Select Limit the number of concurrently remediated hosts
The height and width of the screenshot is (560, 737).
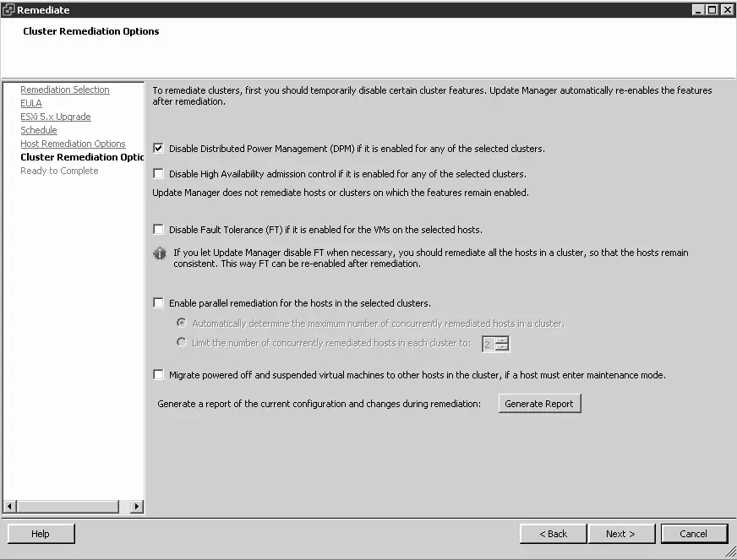(x=182, y=342)
